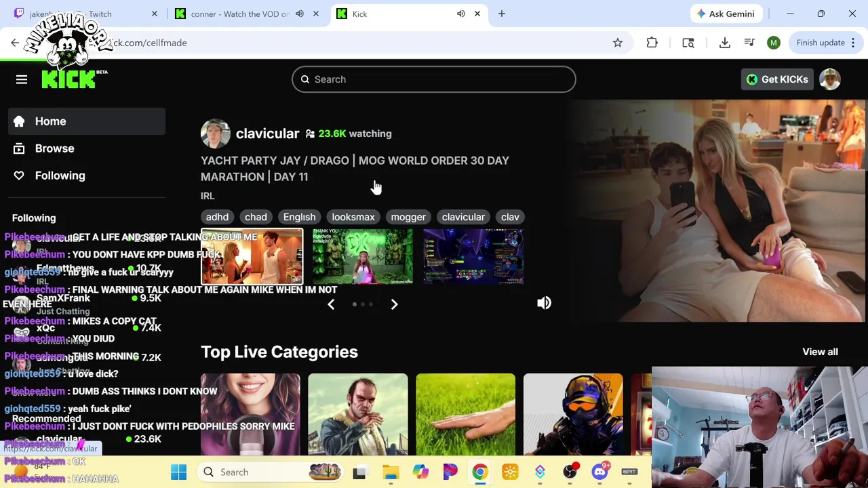The width and height of the screenshot is (868, 488).
Task: Launch Copilot from the taskbar
Action: [x=420, y=472]
